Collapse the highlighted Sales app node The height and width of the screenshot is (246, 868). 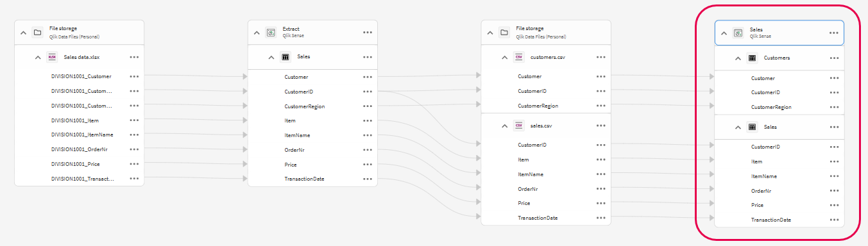pos(723,33)
